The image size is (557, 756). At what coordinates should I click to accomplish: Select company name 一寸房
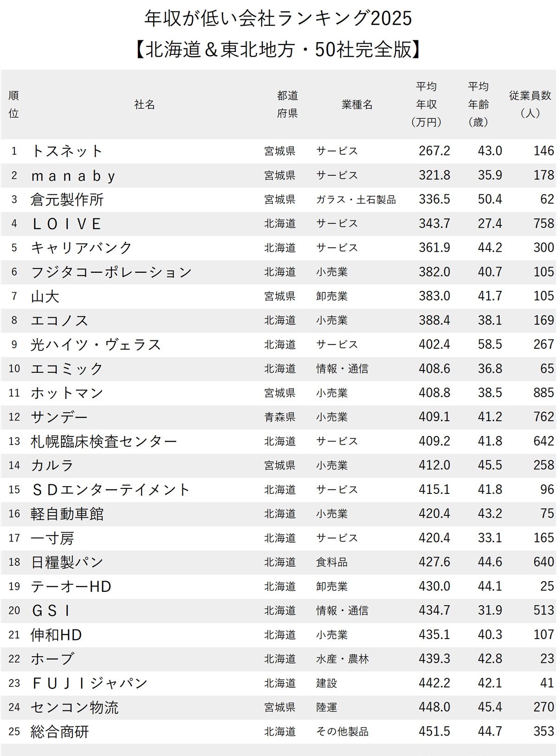(52, 538)
